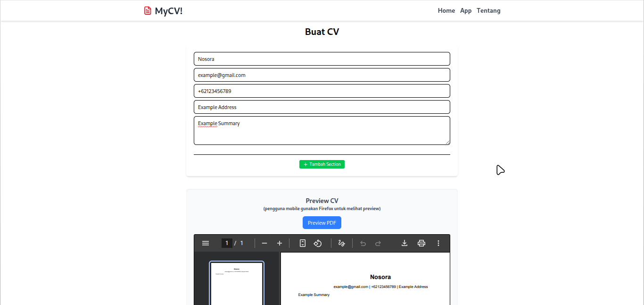Click the Buat CV heading

322,32
